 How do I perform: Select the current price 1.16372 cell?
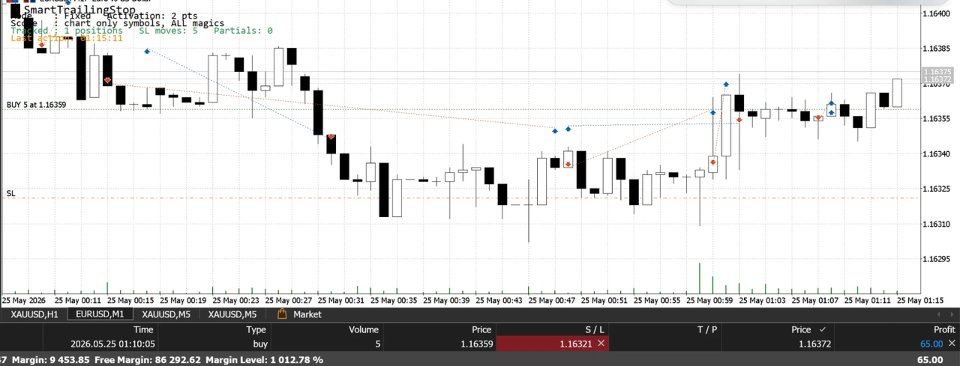tap(816, 344)
